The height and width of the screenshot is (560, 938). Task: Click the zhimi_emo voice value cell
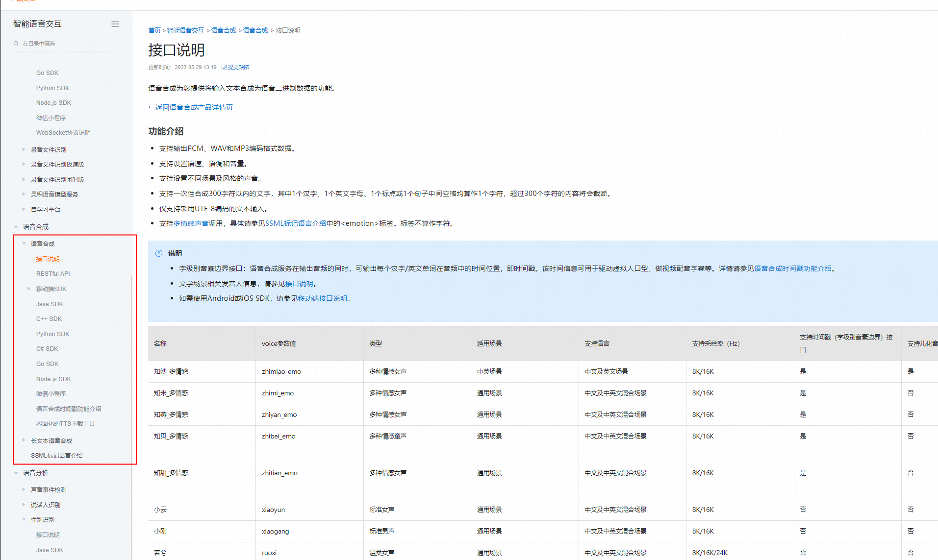[309, 393]
